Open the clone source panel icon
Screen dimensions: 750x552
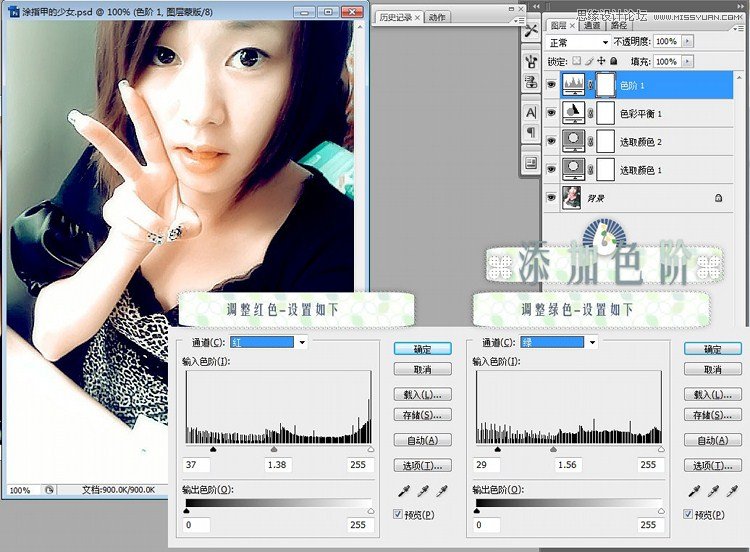point(531,81)
